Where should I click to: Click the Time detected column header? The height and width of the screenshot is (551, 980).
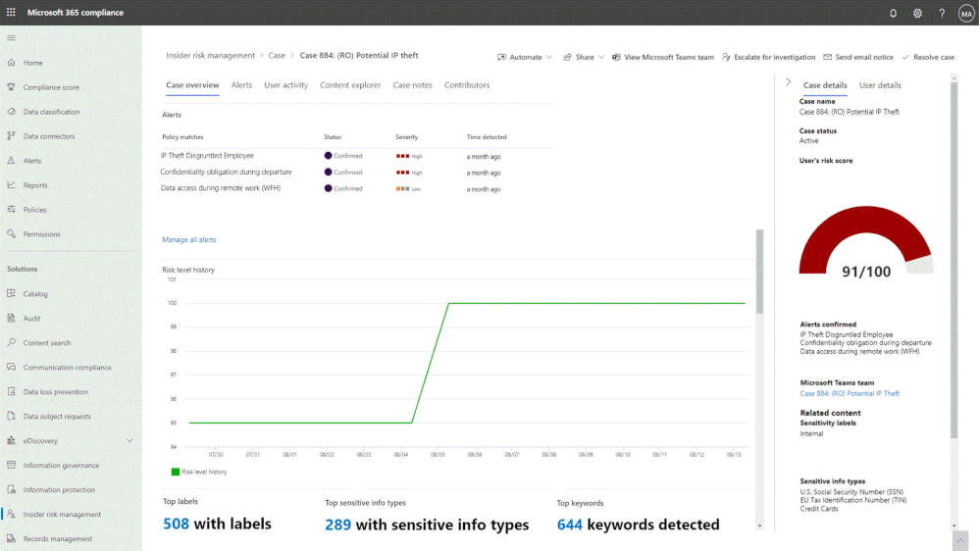pos(487,137)
